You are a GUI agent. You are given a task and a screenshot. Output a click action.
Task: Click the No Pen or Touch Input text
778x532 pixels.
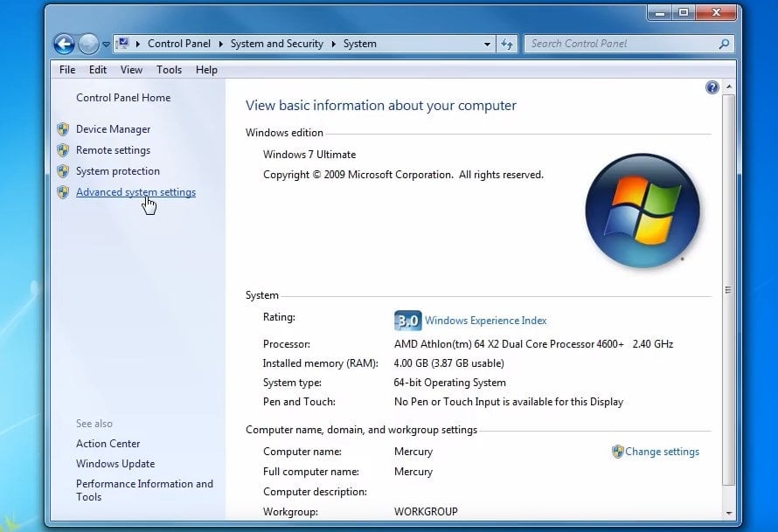pos(509,402)
